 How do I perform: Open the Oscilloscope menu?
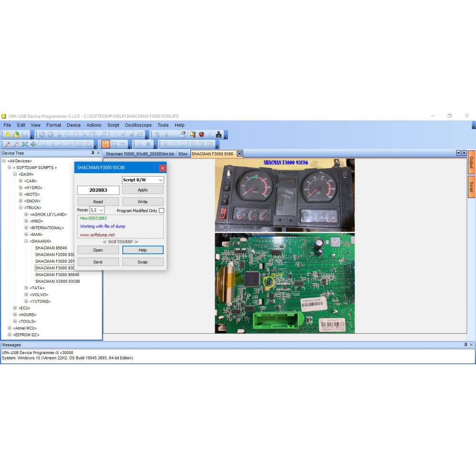click(138, 125)
